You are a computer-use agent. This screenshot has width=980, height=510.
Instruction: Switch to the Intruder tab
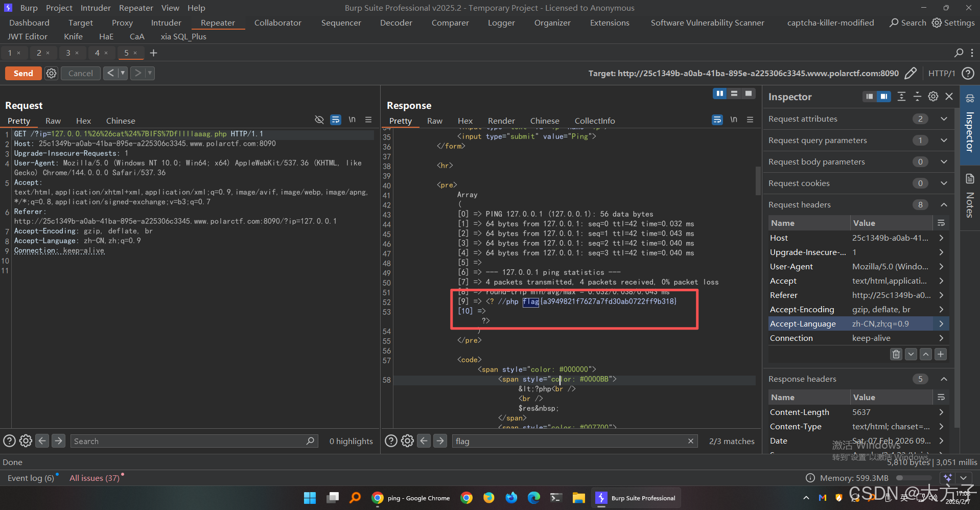[x=166, y=22]
